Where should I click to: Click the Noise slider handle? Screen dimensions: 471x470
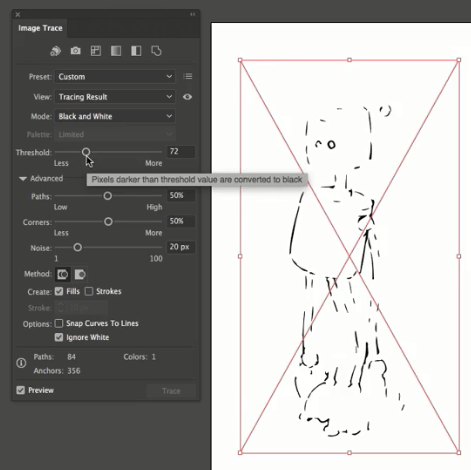click(77, 247)
